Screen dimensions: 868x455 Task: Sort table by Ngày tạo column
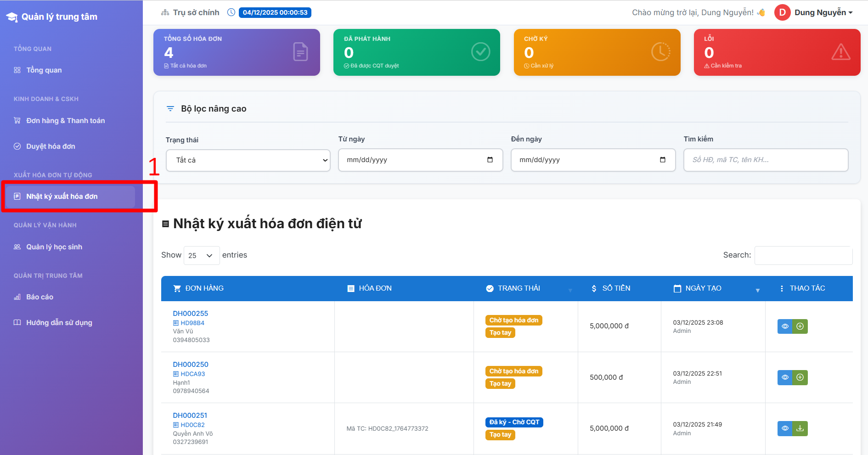click(x=703, y=288)
